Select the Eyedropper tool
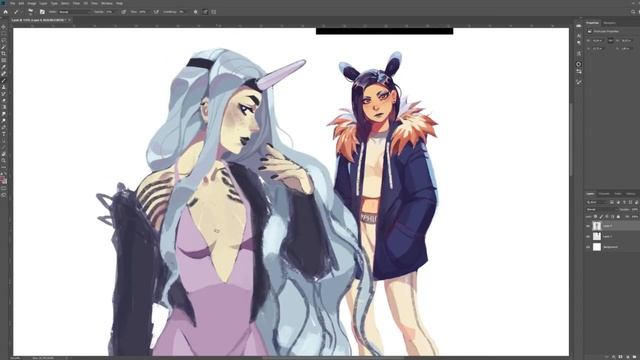This screenshot has height=360, width=640. (4, 67)
